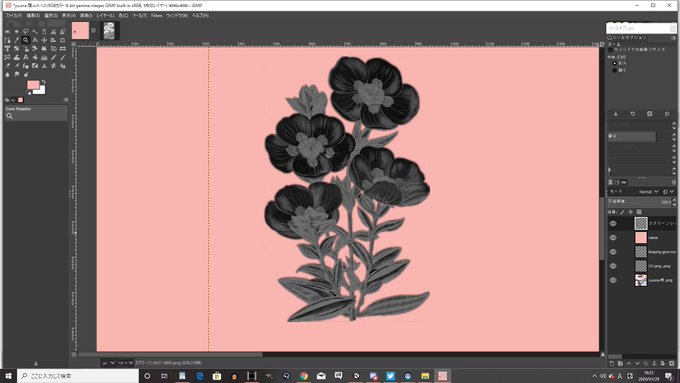The height and width of the screenshot is (383, 680).
Task: Hide the top screenshot layer eye
Action: coord(613,223)
